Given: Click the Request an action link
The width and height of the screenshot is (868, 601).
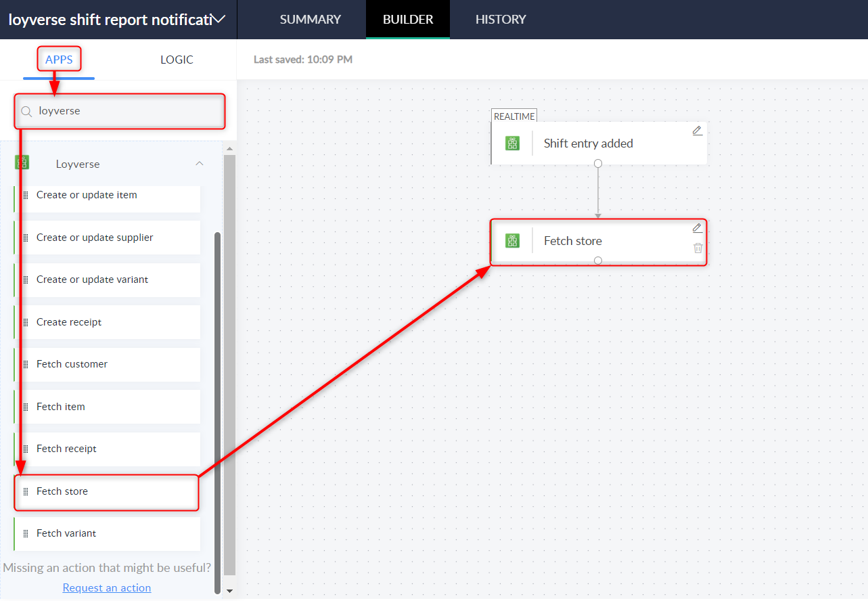Looking at the screenshot, I should (106, 587).
